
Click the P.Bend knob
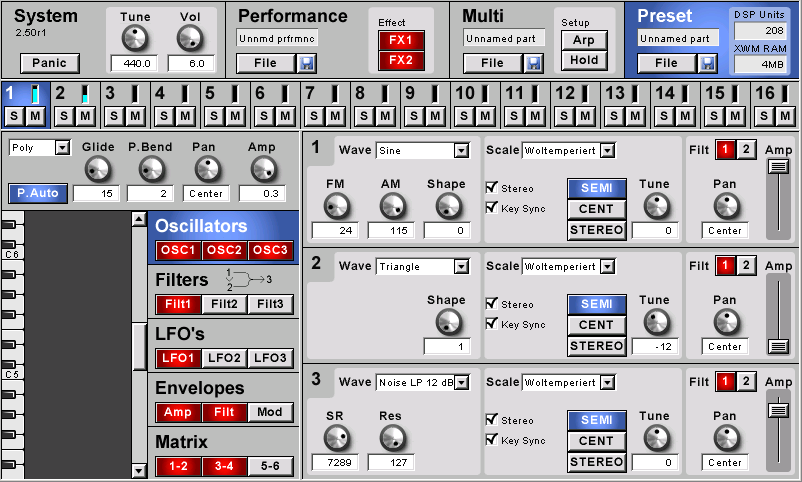(151, 169)
